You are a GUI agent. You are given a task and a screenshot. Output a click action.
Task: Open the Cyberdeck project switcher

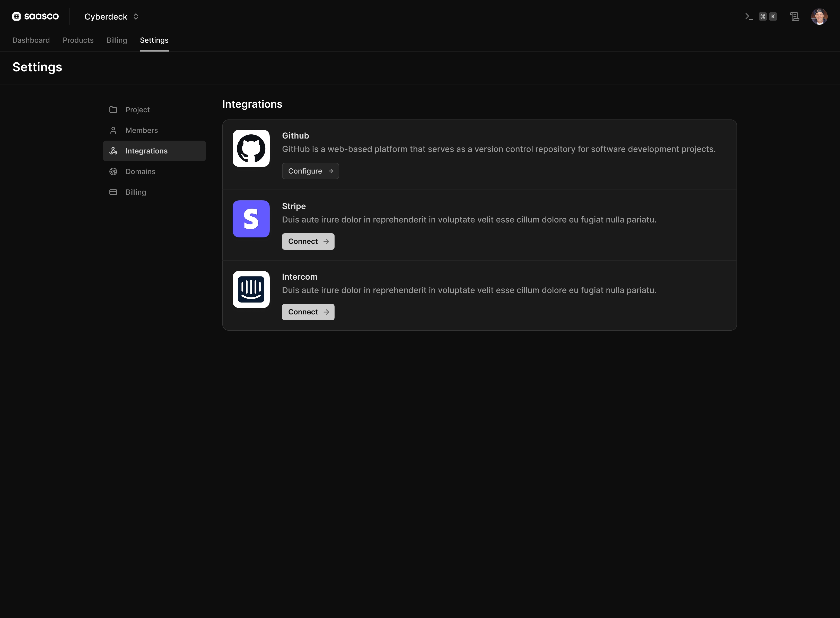[x=111, y=16]
